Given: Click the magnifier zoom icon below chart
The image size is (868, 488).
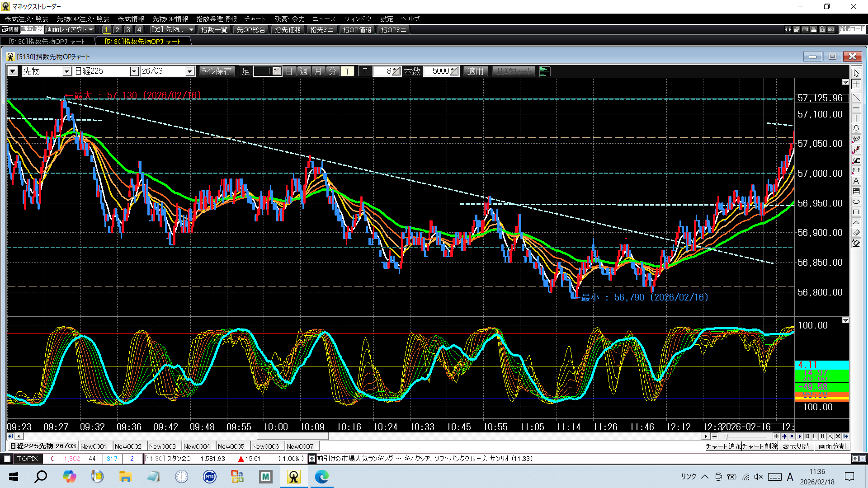Looking at the screenshot, I should 830,436.
